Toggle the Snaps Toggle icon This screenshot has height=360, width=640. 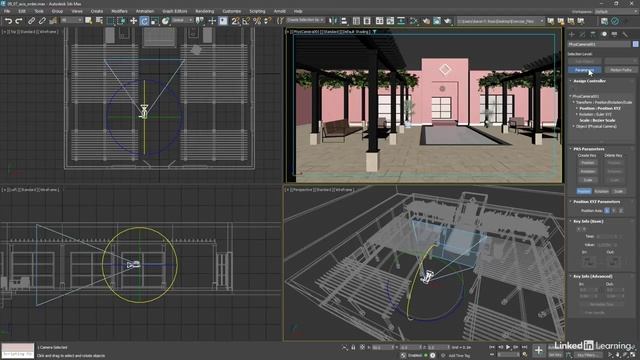tap(236, 21)
